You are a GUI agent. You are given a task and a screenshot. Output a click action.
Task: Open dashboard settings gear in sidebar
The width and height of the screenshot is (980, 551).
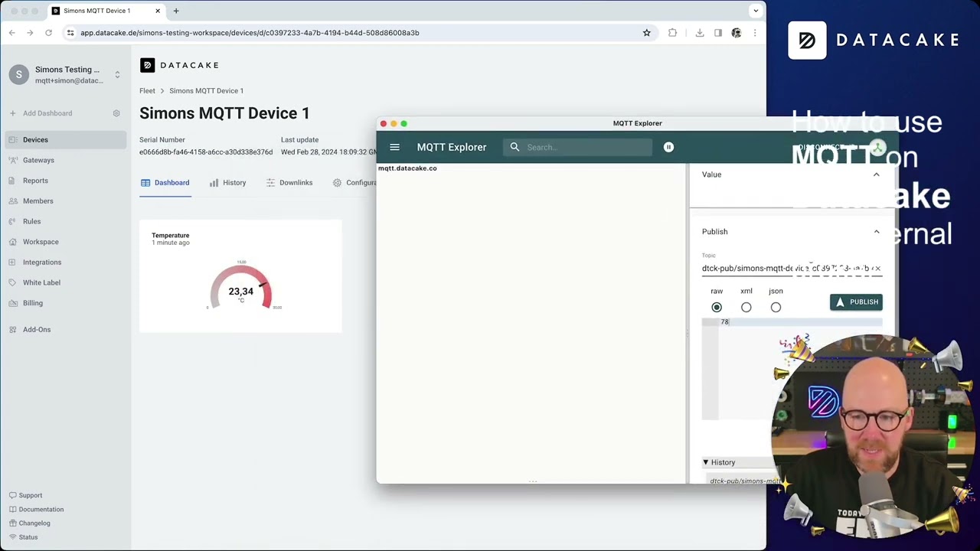click(116, 113)
